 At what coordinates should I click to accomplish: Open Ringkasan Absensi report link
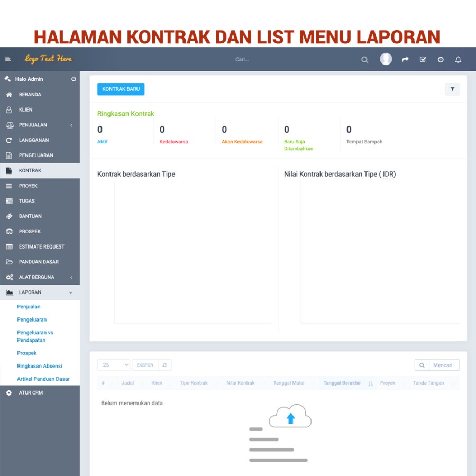pyautogui.click(x=40, y=366)
